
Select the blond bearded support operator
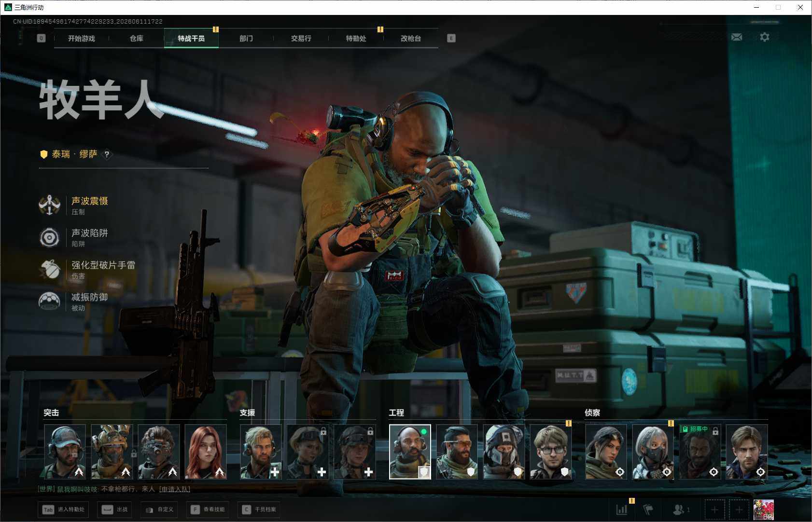[x=261, y=452]
